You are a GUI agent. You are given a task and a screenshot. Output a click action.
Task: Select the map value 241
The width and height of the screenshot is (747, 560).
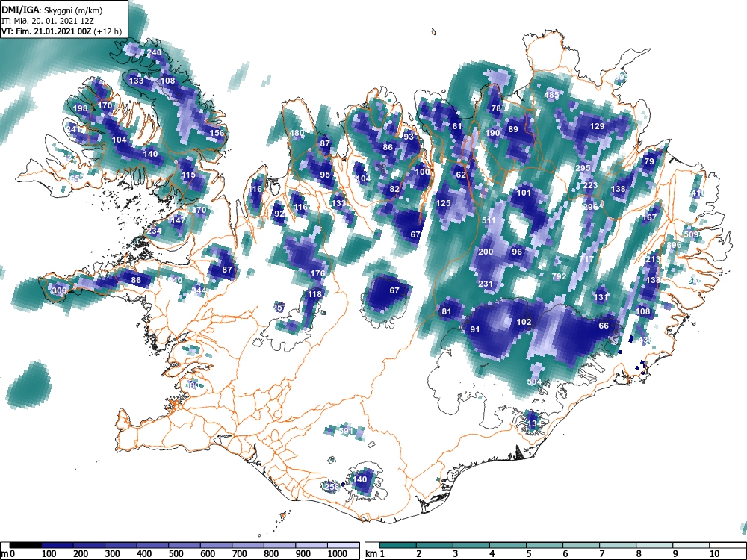pos(73,129)
